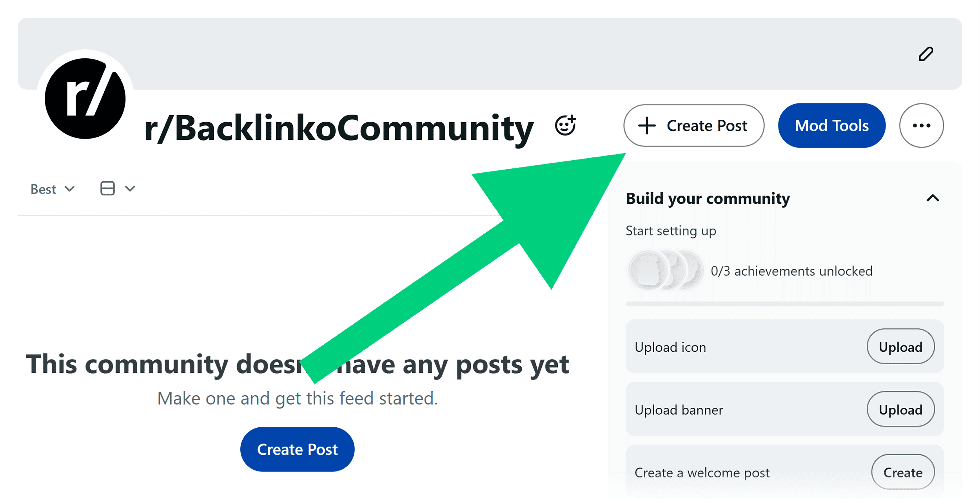Upload a community banner
This screenshot has width=980, height=499.
[900, 409]
